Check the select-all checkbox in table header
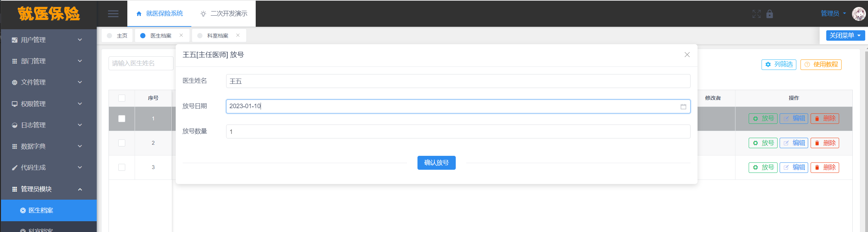The image size is (868, 232). point(122,98)
